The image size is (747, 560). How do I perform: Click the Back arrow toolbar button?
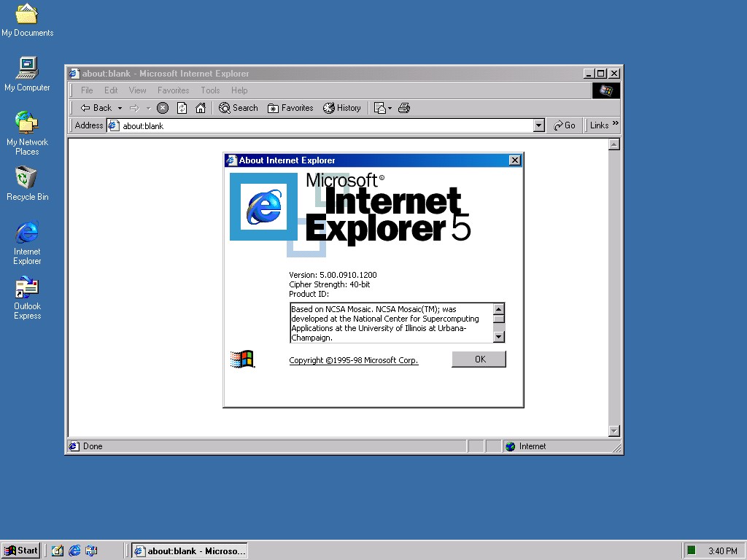[x=96, y=108]
